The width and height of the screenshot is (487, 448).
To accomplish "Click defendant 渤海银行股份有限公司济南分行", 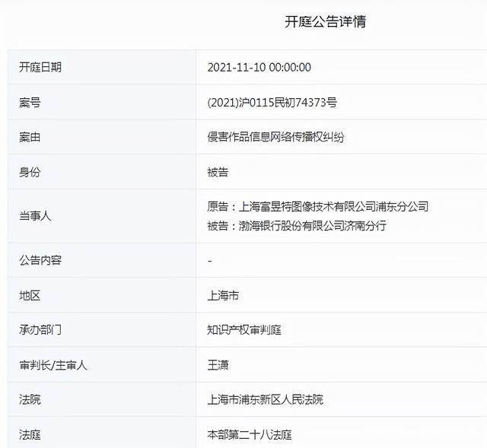I will [x=313, y=226].
